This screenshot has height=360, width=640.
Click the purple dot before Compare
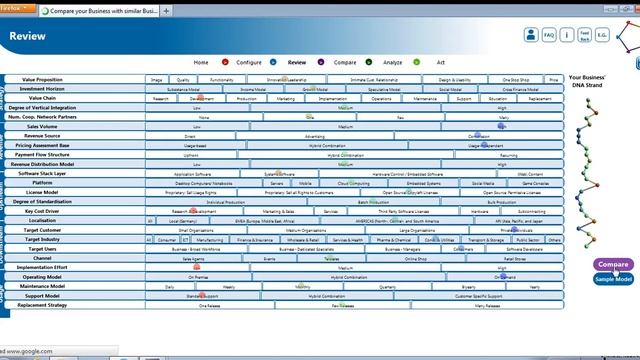pos(321,62)
